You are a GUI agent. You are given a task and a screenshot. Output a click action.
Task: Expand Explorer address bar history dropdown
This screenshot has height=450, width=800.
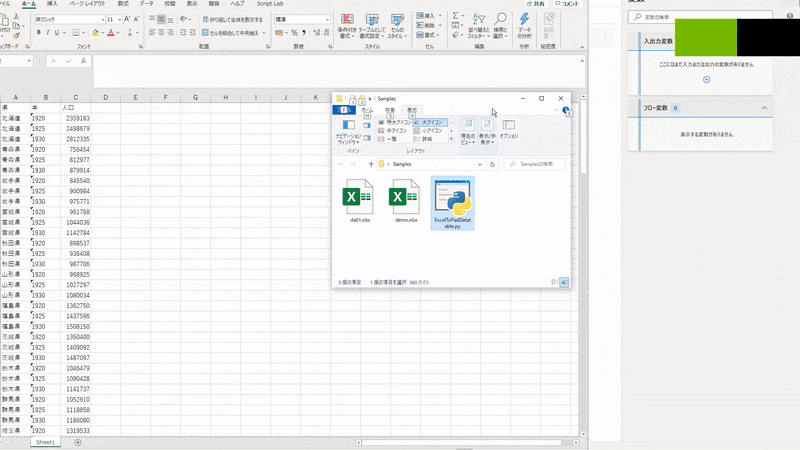[x=480, y=164]
